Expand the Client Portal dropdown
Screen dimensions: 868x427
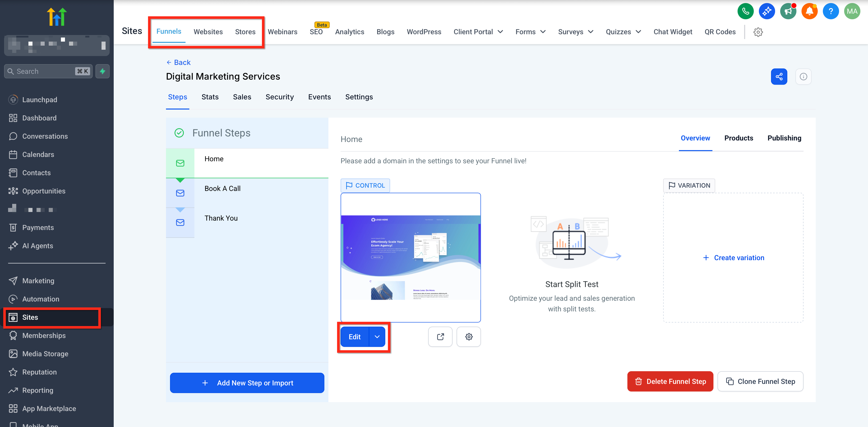tap(478, 32)
